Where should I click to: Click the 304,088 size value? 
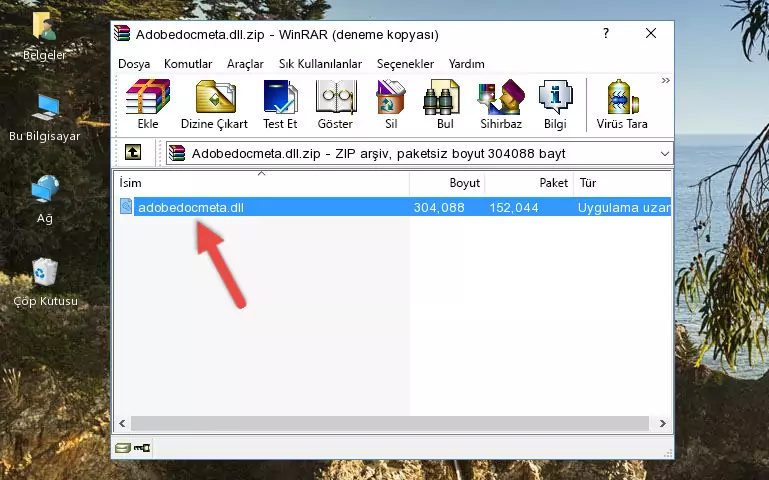(439, 207)
